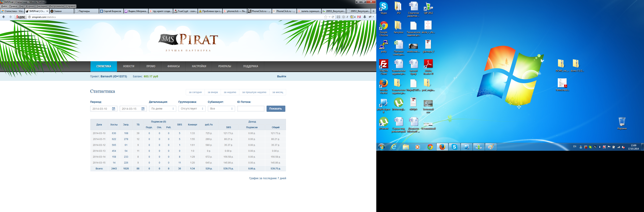The width and height of the screenshot is (644, 212).
Task: Select the fancybox folder on desktop
Action: (x=398, y=27)
